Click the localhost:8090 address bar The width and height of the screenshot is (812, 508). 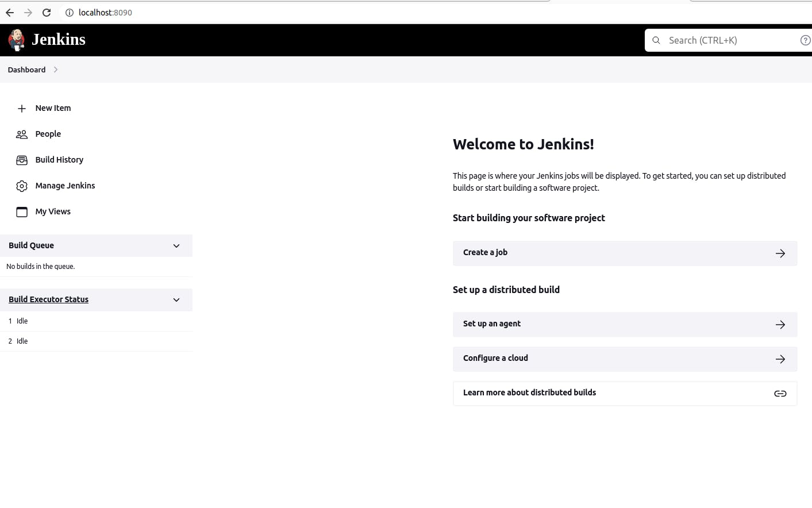point(105,13)
